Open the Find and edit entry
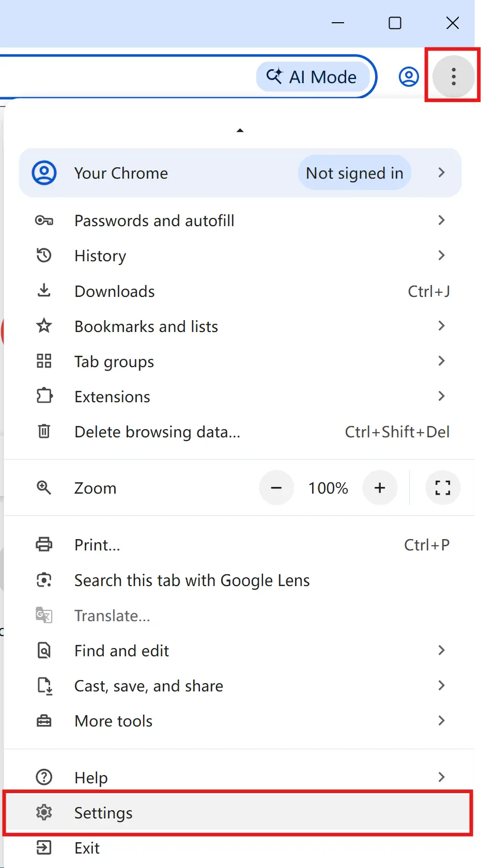 240,651
